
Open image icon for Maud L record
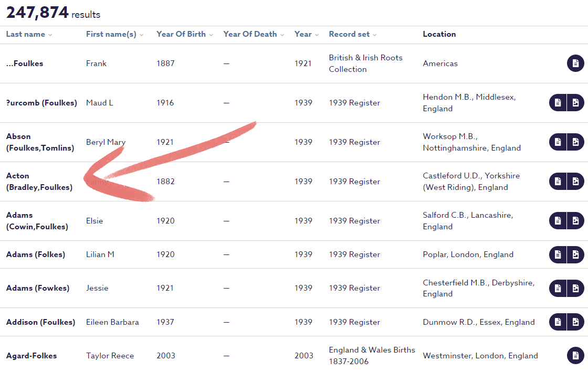tap(575, 103)
